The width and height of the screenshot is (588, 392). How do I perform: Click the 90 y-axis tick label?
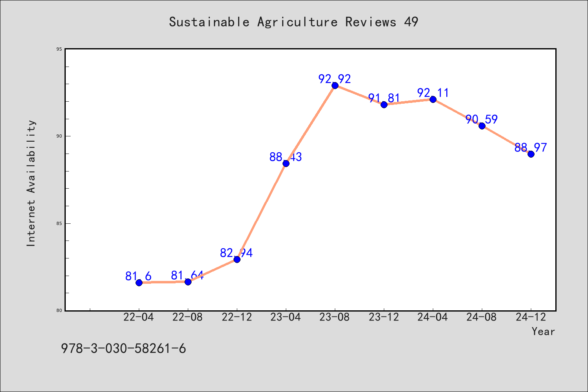tap(60, 136)
